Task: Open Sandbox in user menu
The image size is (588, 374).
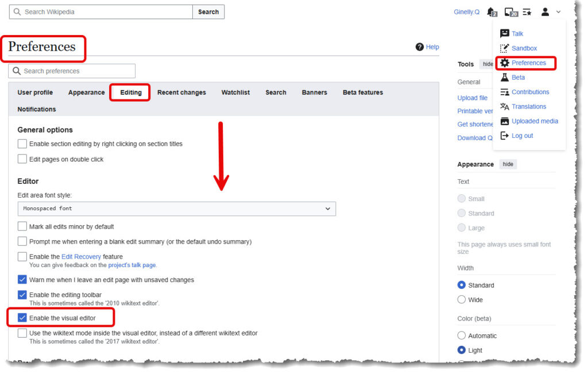Action: (x=524, y=48)
